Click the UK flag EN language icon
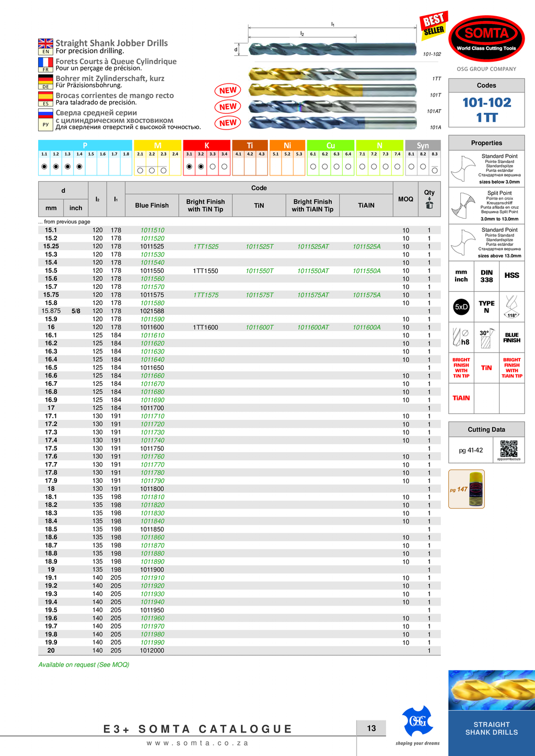This screenshot has height=756, width=535. pos(45,46)
